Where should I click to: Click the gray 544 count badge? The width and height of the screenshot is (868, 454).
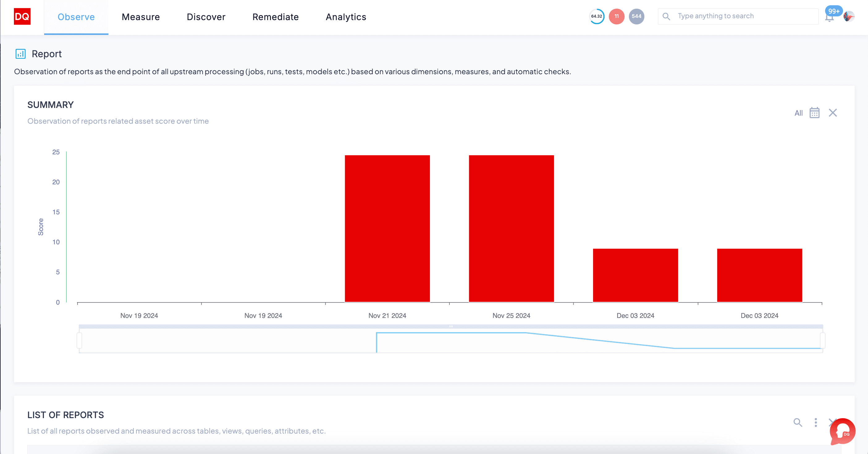[636, 16]
